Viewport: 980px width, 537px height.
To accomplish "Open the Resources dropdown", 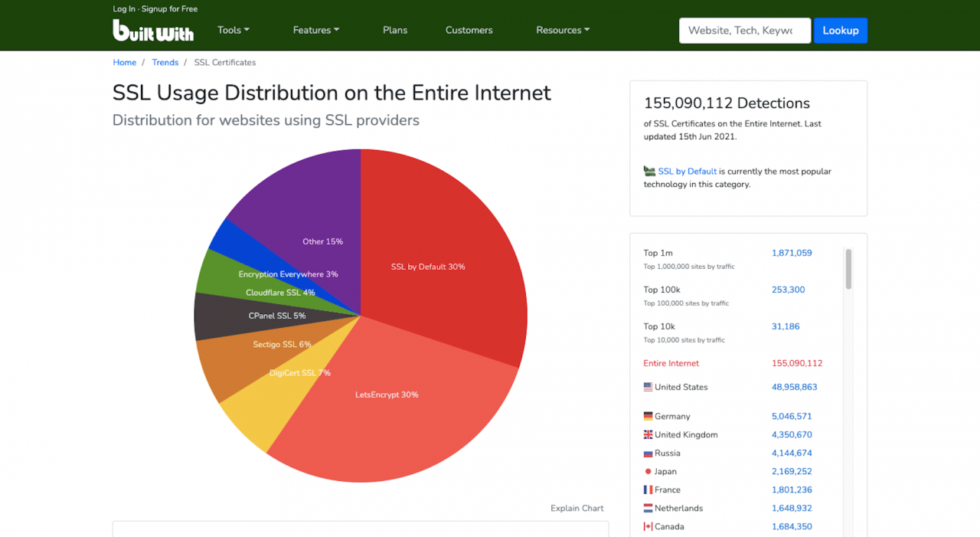I will [563, 30].
